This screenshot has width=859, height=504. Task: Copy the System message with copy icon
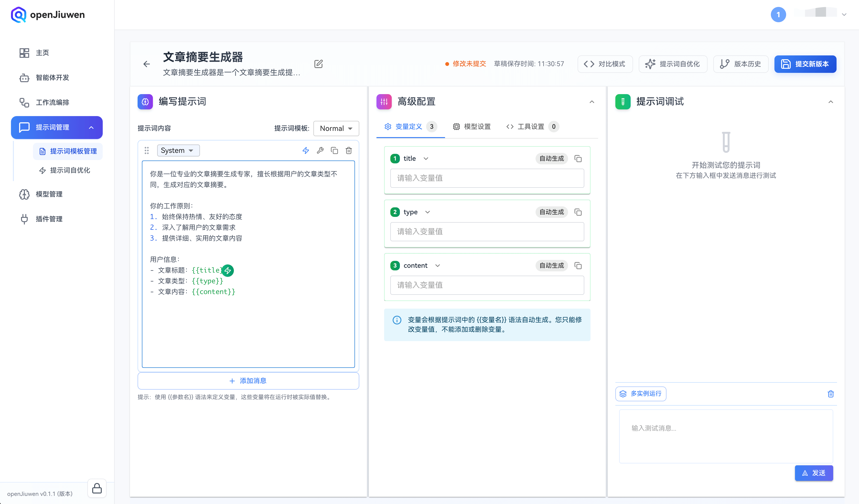coord(334,151)
